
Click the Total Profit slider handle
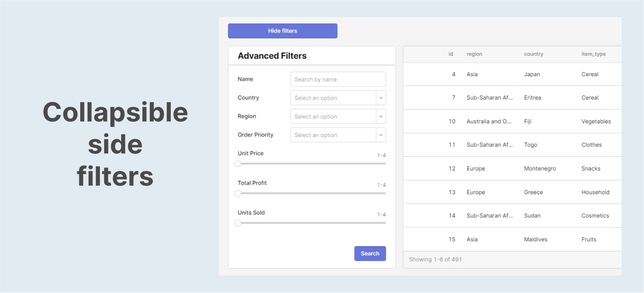coord(238,193)
